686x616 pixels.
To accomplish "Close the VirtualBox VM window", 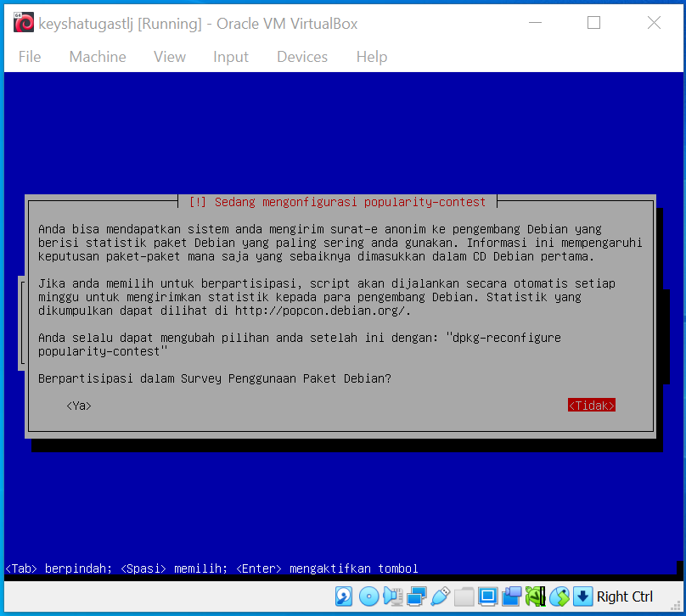I will point(654,23).
